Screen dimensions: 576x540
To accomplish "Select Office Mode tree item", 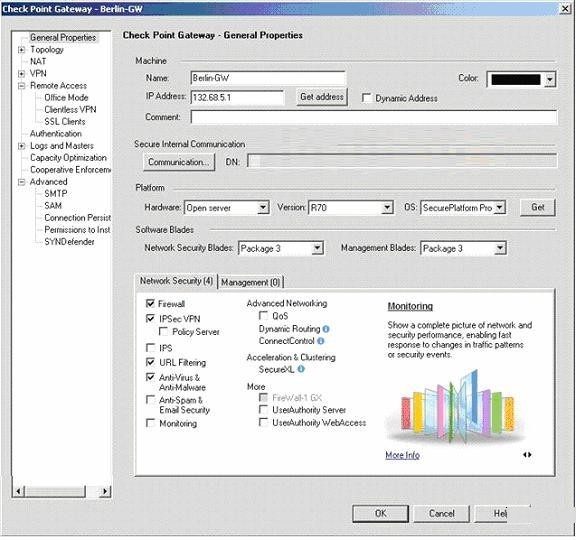I will tap(66, 97).
